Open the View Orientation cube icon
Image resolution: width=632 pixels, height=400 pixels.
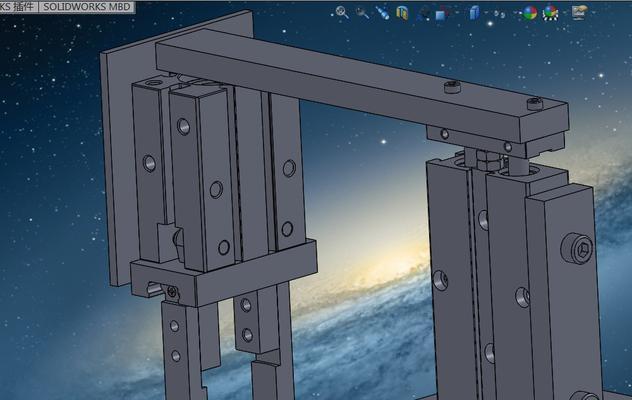(442, 14)
